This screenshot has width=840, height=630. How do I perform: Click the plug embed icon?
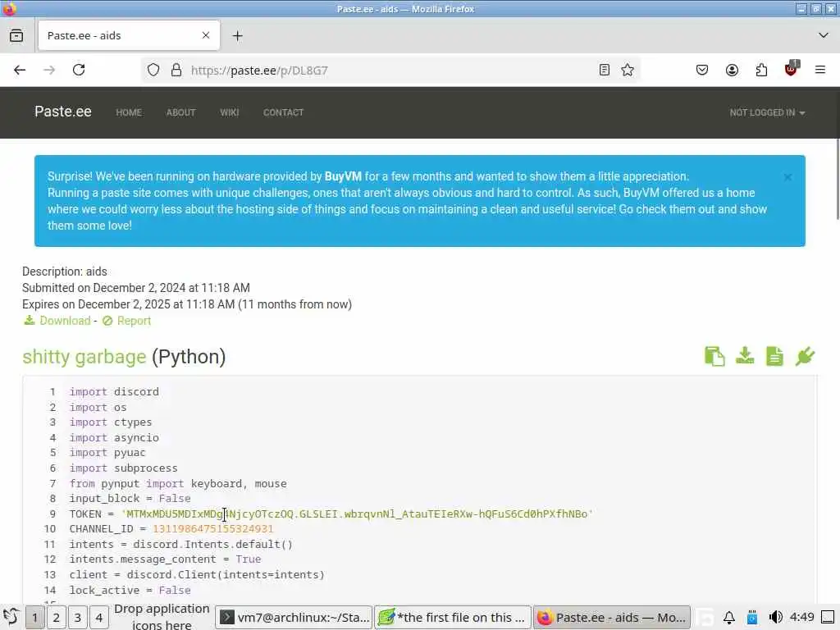806,356
